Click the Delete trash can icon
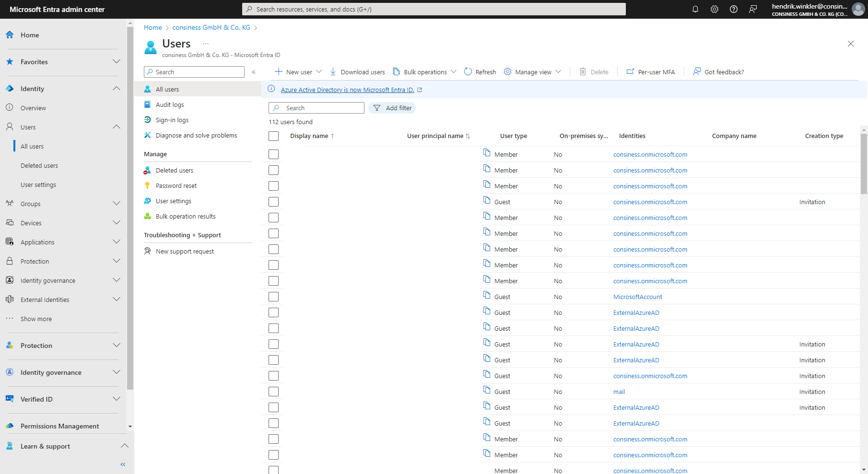This screenshot has width=868, height=474. (583, 72)
